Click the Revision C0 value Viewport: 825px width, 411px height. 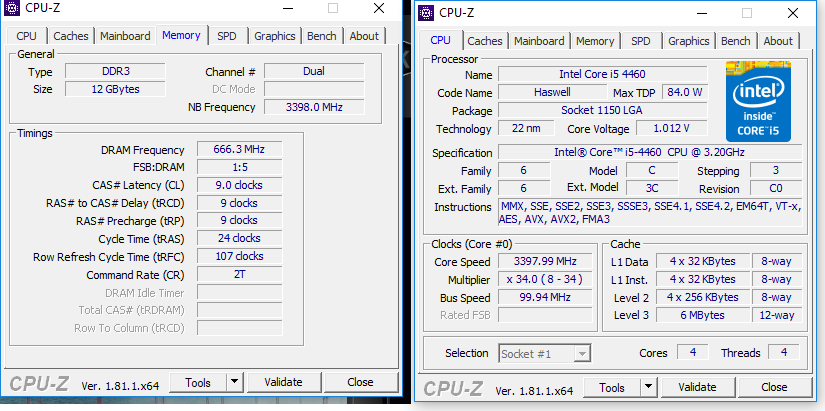coord(776,188)
